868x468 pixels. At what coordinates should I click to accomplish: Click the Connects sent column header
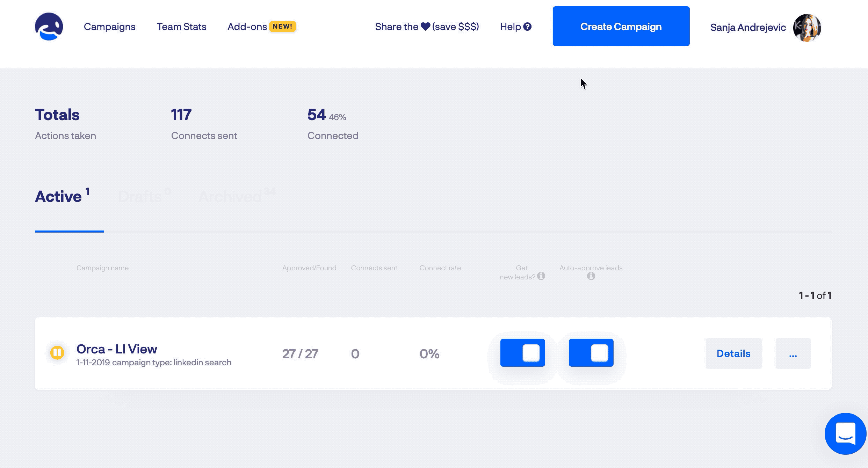[374, 268]
